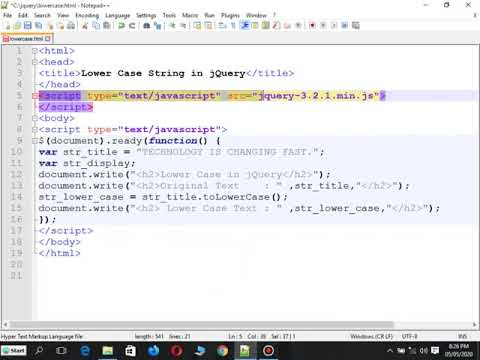Open the File menu
480x360 pixels.
point(7,15)
